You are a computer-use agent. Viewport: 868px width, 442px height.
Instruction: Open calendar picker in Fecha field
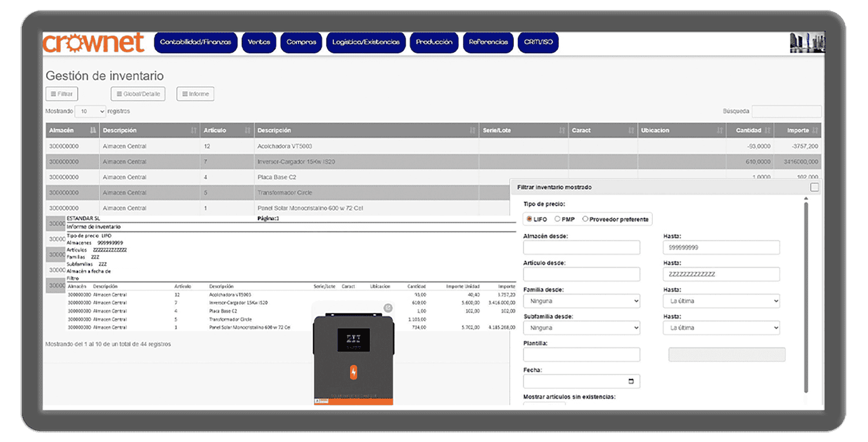[x=631, y=381]
